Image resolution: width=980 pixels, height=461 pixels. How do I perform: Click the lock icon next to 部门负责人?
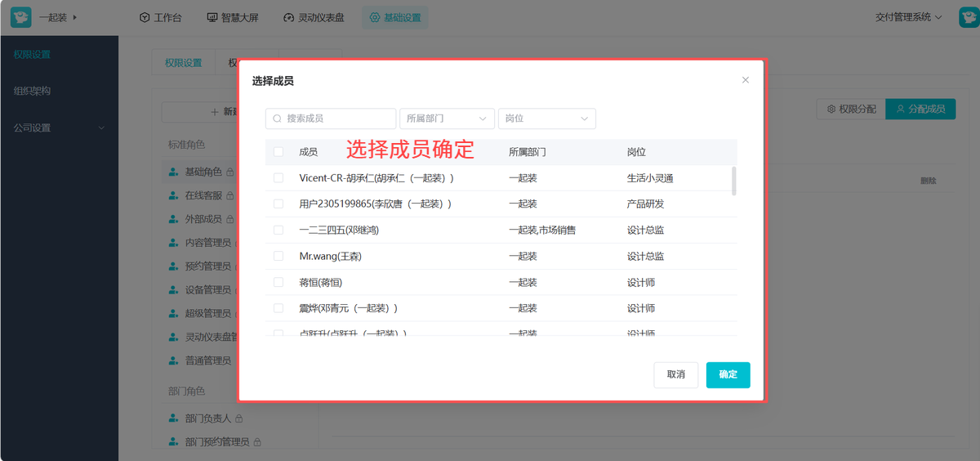(239, 418)
